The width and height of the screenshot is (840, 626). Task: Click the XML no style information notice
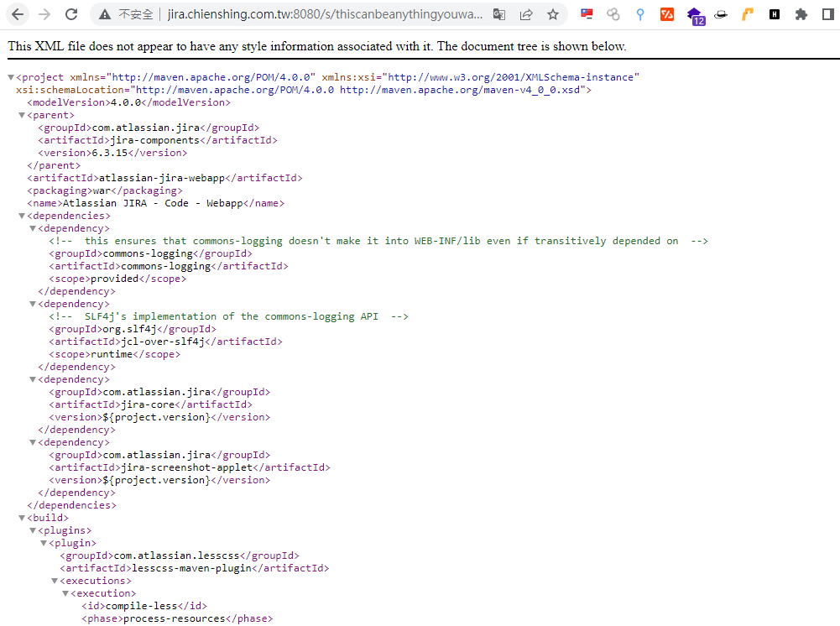[317, 46]
